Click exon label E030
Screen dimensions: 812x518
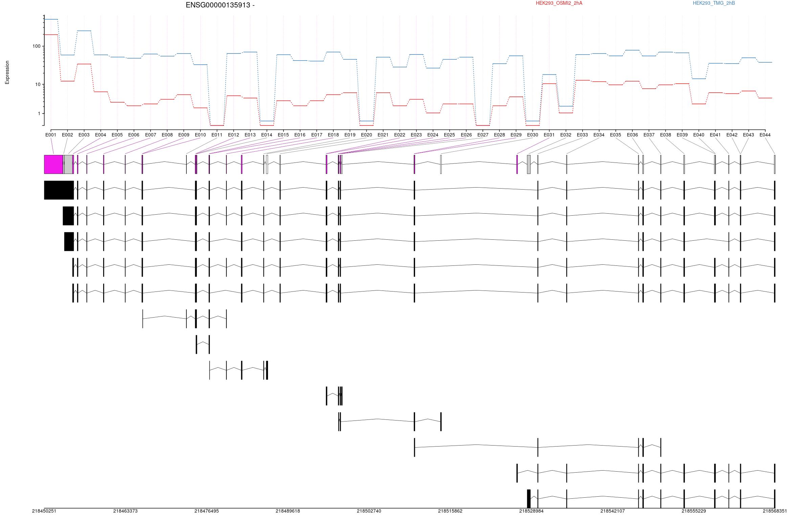(x=533, y=135)
